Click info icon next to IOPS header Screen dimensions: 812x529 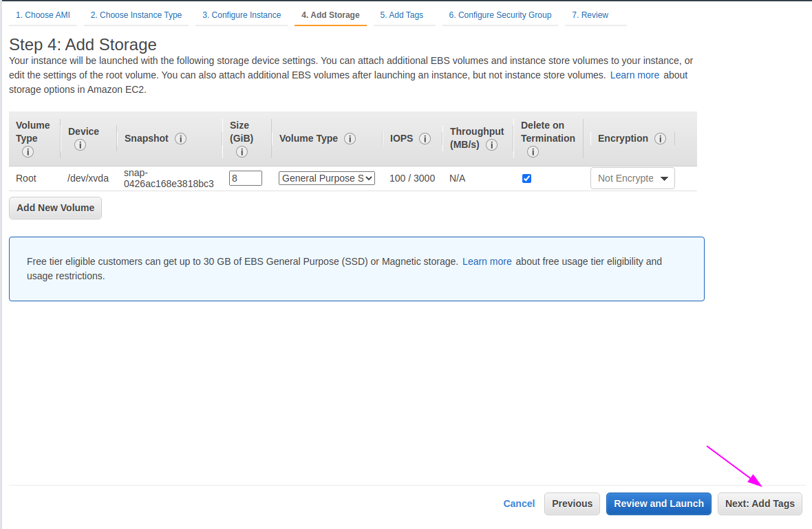(x=425, y=138)
